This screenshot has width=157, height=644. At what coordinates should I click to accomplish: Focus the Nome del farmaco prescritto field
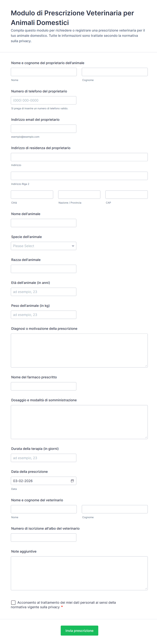click(x=44, y=386)
